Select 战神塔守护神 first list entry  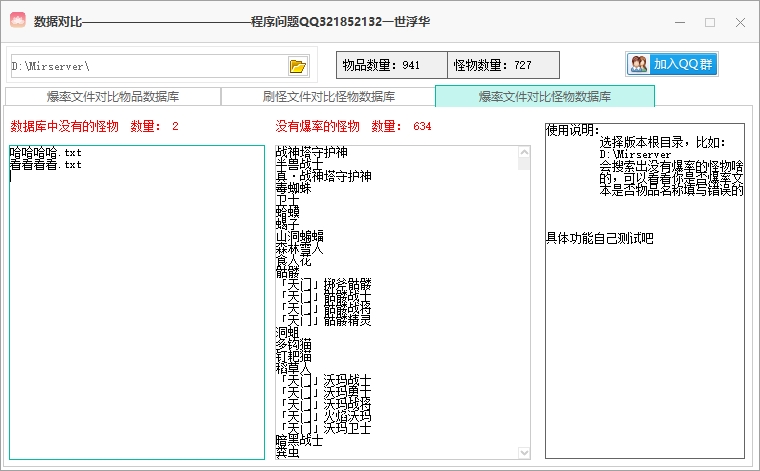pyautogui.click(x=312, y=152)
